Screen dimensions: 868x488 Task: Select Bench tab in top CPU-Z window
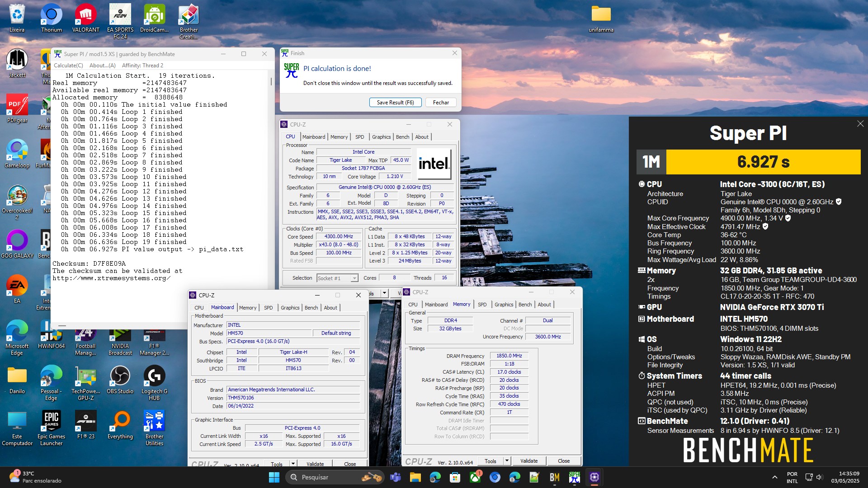point(402,137)
